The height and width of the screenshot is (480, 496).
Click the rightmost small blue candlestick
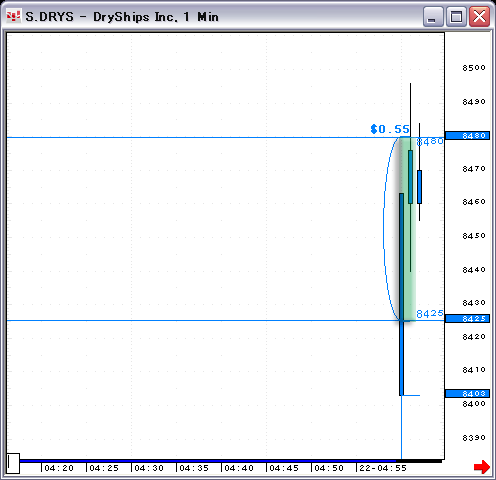point(419,187)
